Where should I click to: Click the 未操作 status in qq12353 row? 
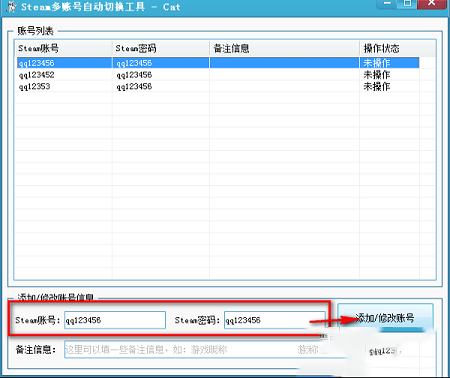[x=377, y=87]
